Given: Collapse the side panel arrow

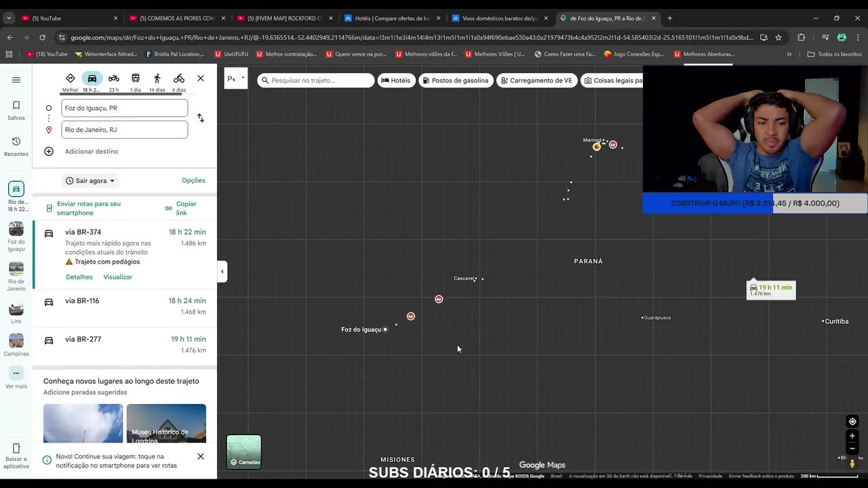Looking at the screenshot, I should click(222, 272).
